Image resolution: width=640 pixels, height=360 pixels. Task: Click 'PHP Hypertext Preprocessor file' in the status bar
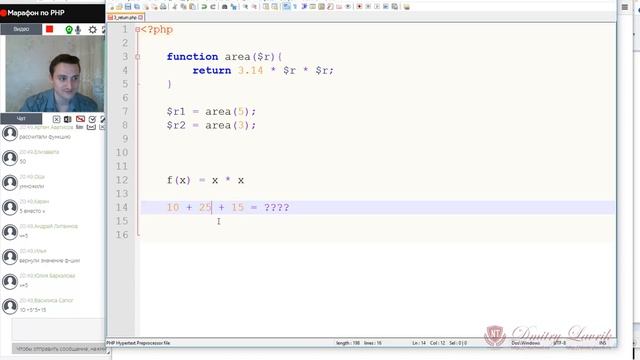point(138,343)
